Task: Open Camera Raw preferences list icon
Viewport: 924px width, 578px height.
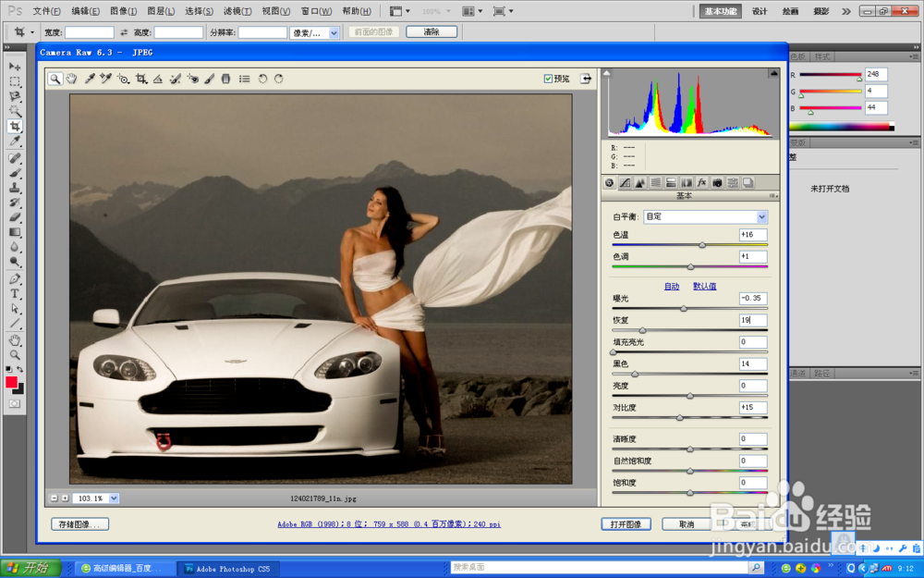Action: point(245,79)
